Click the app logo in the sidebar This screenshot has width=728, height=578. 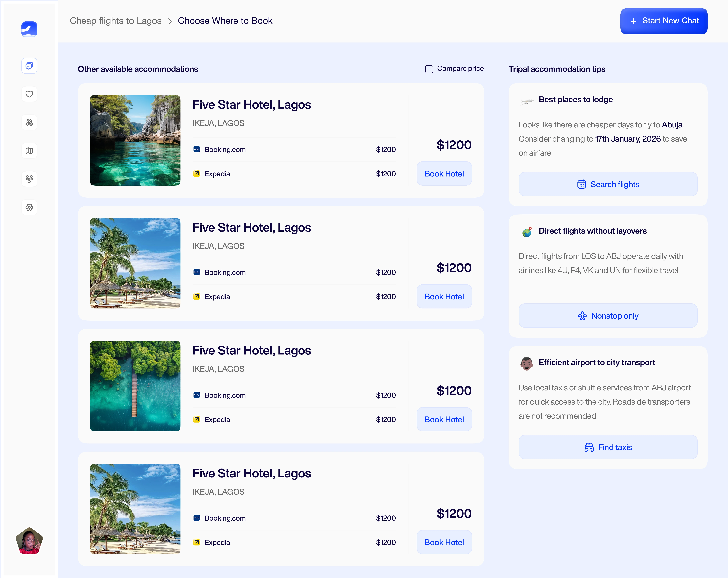(29, 29)
